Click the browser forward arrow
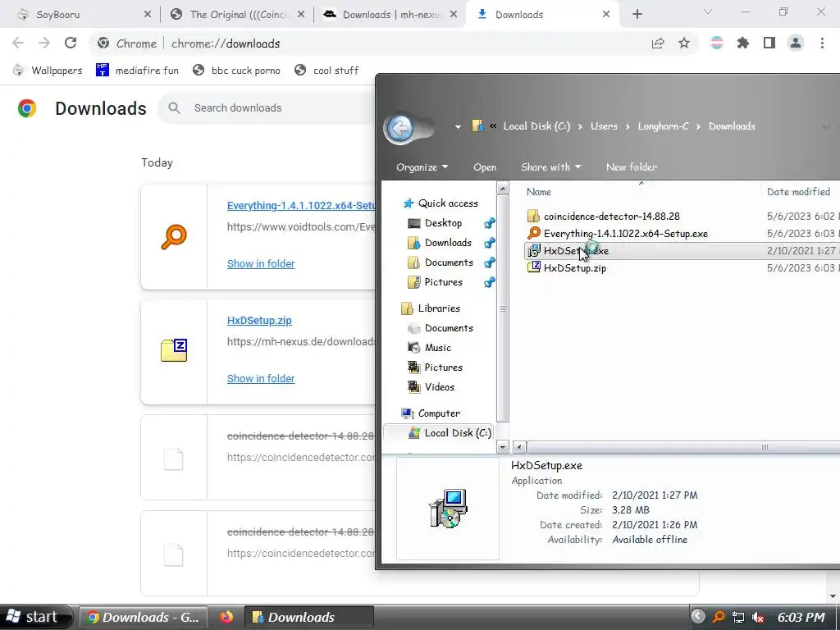The image size is (840, 630). (x=44, y=43)
